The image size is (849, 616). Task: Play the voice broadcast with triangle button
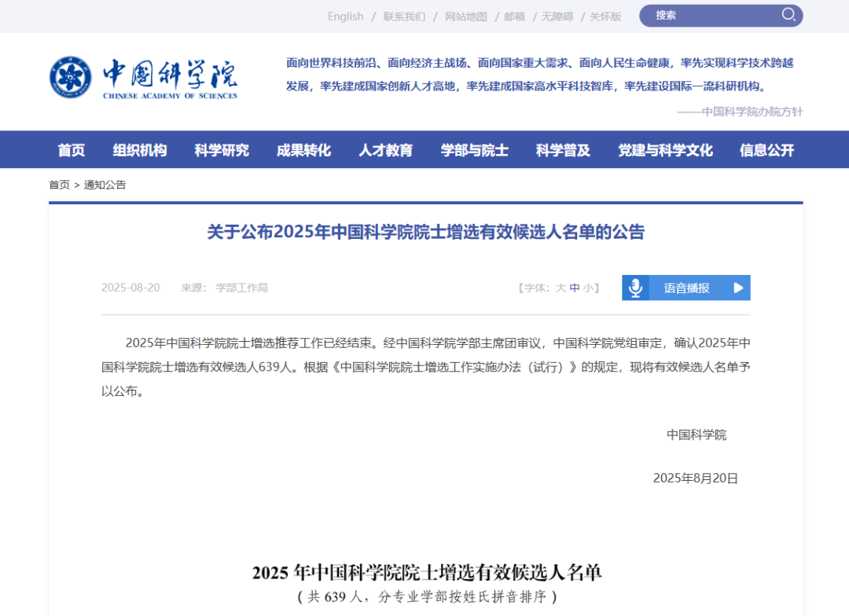(738, 288)
